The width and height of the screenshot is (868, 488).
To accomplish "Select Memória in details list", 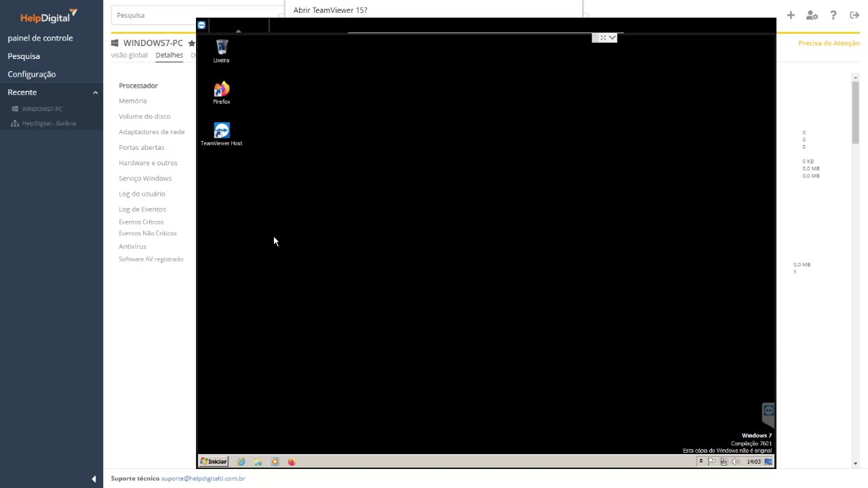I will 133,101.
